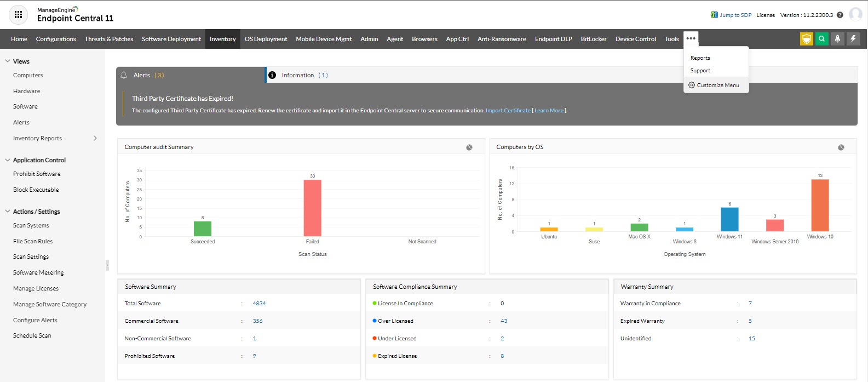Click the user profile avatar
This screenshot has width=868, height=382.
tap(855, 15)
